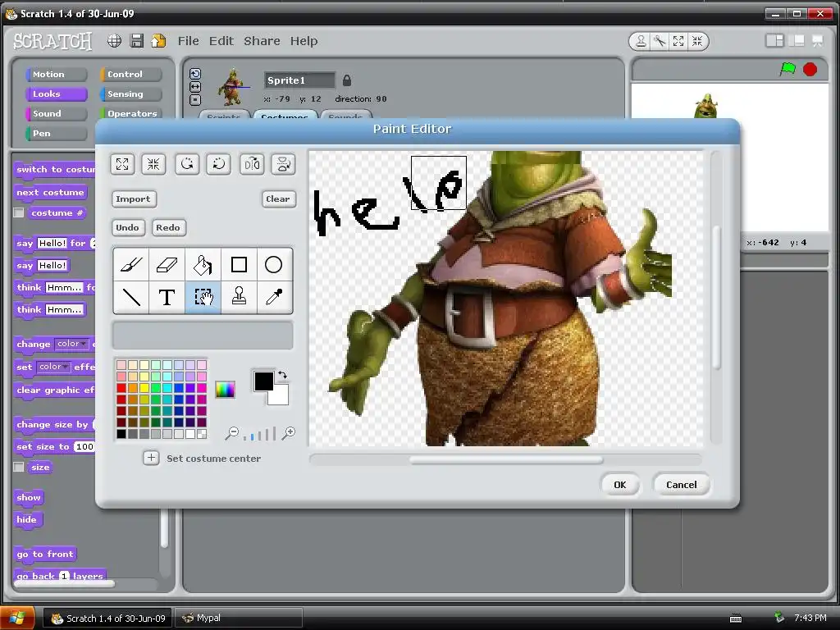Click the green flag to start

point(787,69)
